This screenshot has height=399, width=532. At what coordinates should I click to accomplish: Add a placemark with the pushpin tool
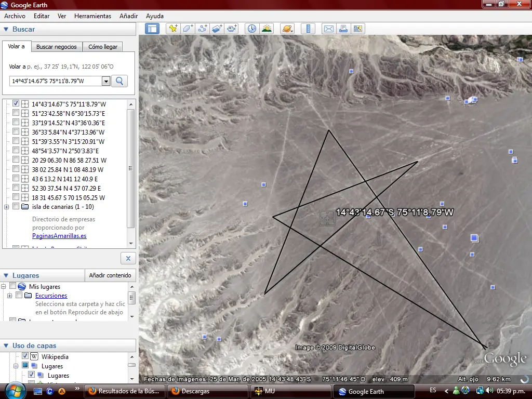pos(173,29)
